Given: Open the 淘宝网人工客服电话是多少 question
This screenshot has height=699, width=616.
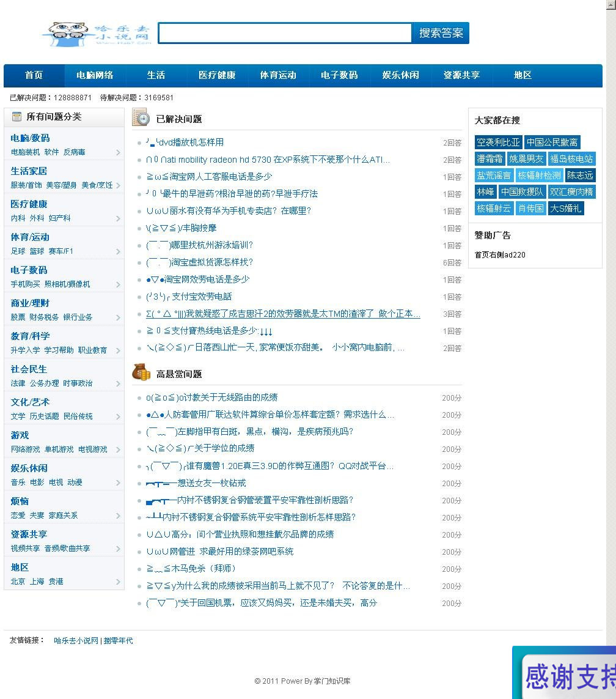Looking at the screenshot, I should click(209, 177).
